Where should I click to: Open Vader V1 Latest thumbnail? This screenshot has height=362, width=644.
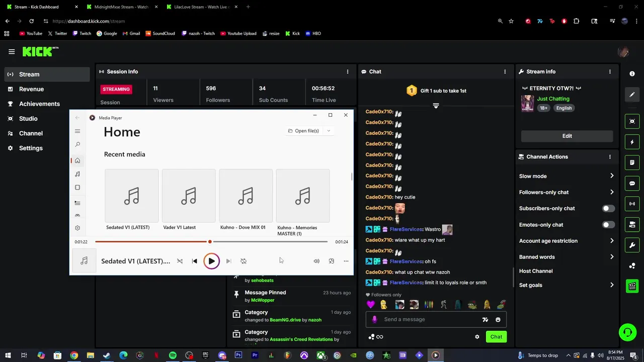(189, 196)
